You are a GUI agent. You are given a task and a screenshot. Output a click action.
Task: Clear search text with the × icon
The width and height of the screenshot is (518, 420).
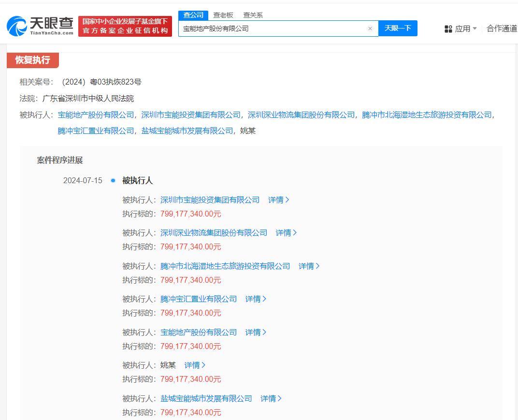pos(370,29)
